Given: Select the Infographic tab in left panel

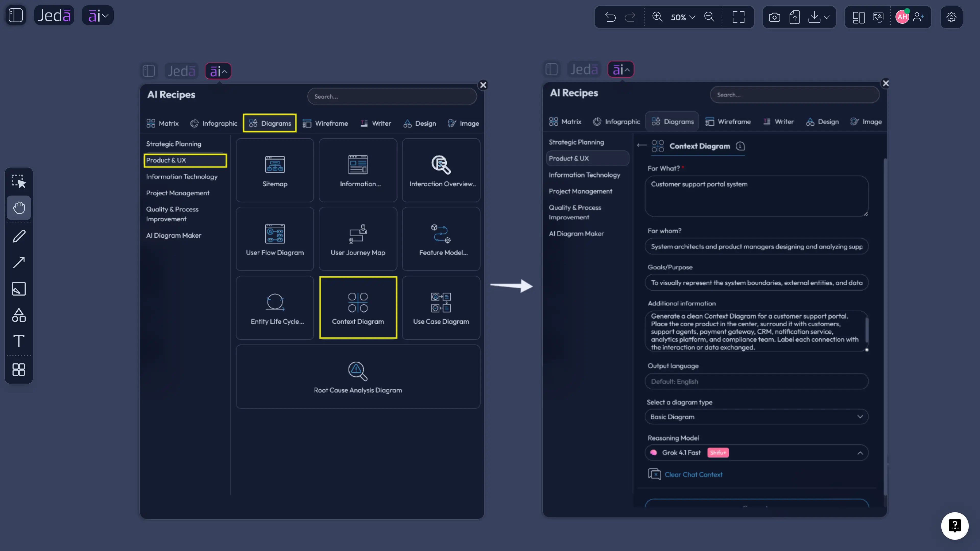Looking at the screenshot, I should (213, 123).
